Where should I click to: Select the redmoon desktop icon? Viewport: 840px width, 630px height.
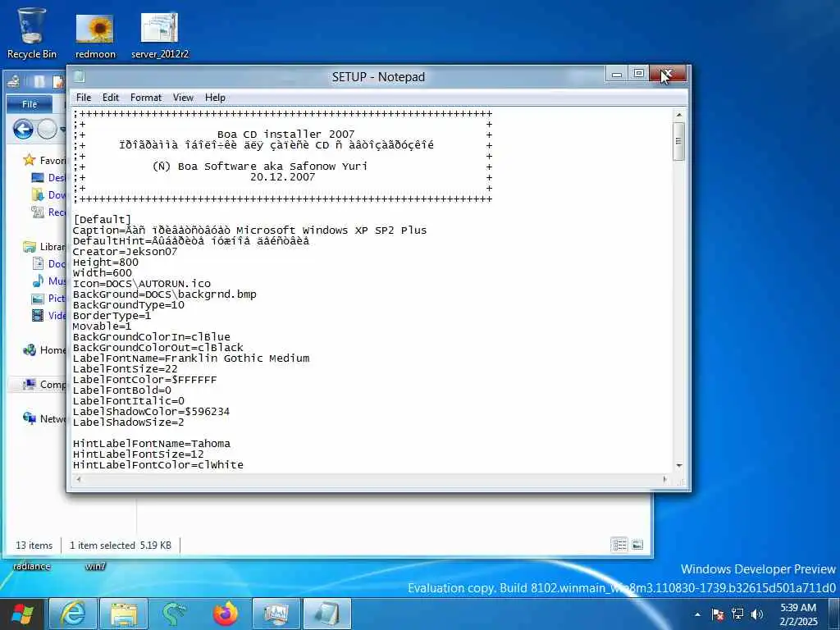coord(95,35)
